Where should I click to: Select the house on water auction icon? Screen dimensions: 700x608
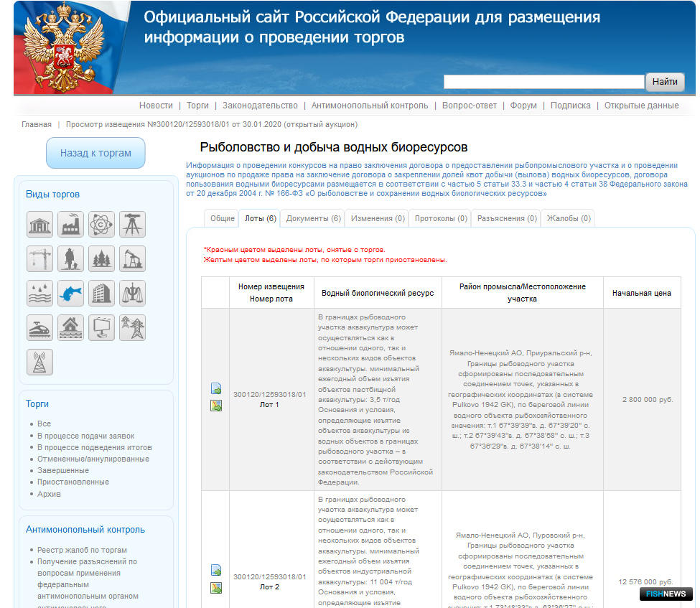click(70, 327)
